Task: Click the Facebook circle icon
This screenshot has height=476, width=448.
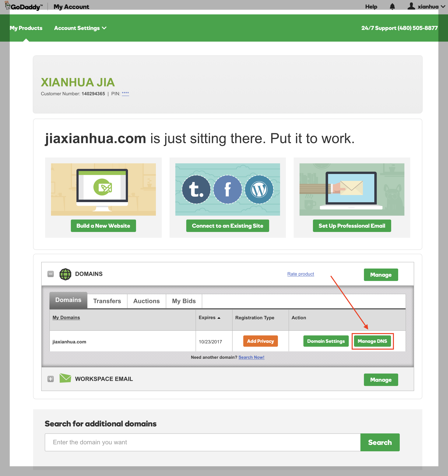Action: coord(228,189)
